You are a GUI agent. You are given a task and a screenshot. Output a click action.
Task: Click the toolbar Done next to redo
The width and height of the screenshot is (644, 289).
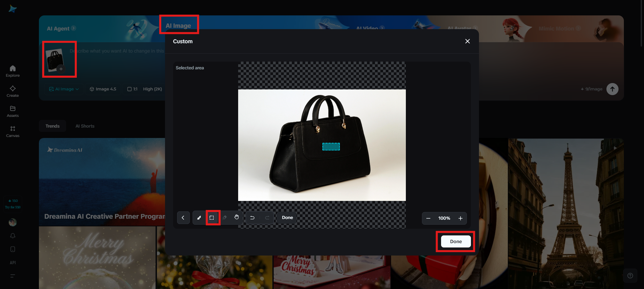(287, 218)
